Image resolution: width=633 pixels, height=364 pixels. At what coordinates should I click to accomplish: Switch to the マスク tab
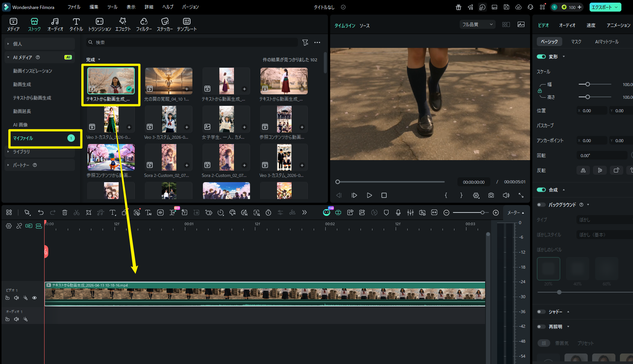point(576,42)
